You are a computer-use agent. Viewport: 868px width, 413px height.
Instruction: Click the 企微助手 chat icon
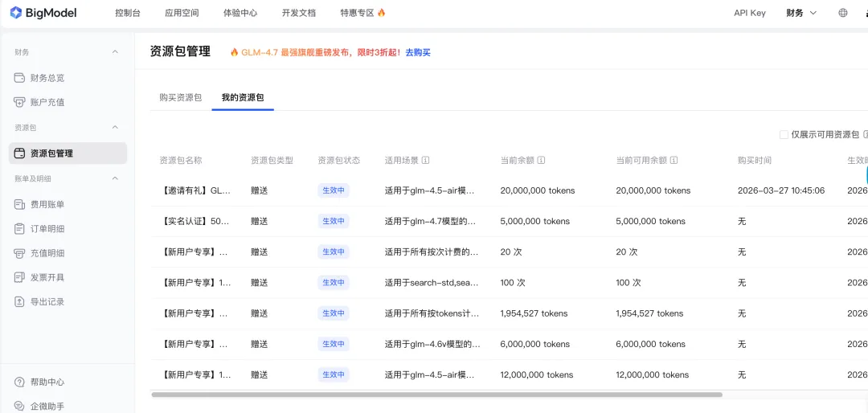click(19, 407)
